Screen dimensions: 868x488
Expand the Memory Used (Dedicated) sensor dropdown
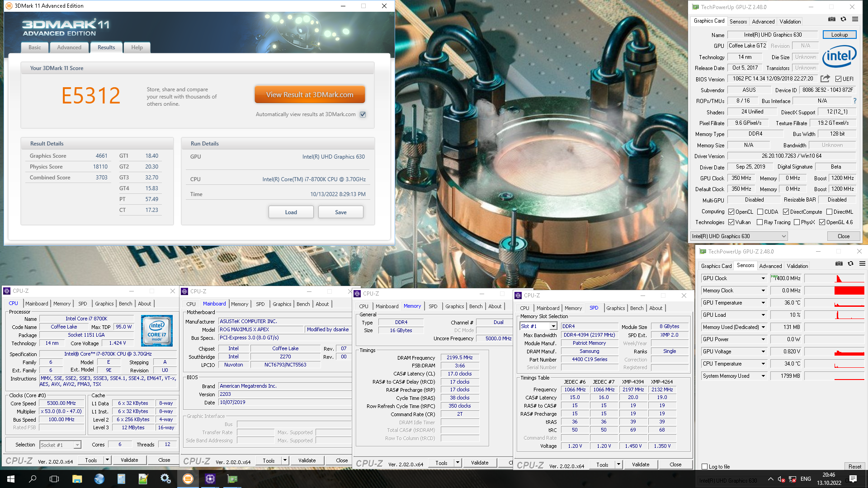[763, 327]
